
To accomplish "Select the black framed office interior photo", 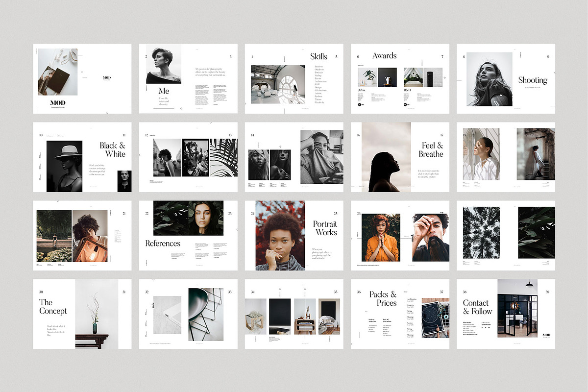I will 517,308.
